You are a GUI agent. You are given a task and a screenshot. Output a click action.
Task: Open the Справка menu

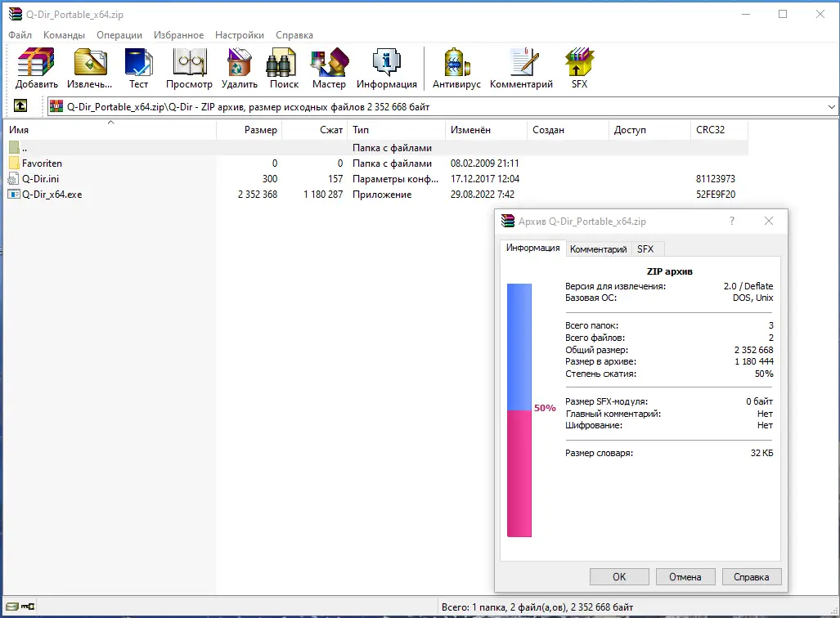[x=294, y=35]
